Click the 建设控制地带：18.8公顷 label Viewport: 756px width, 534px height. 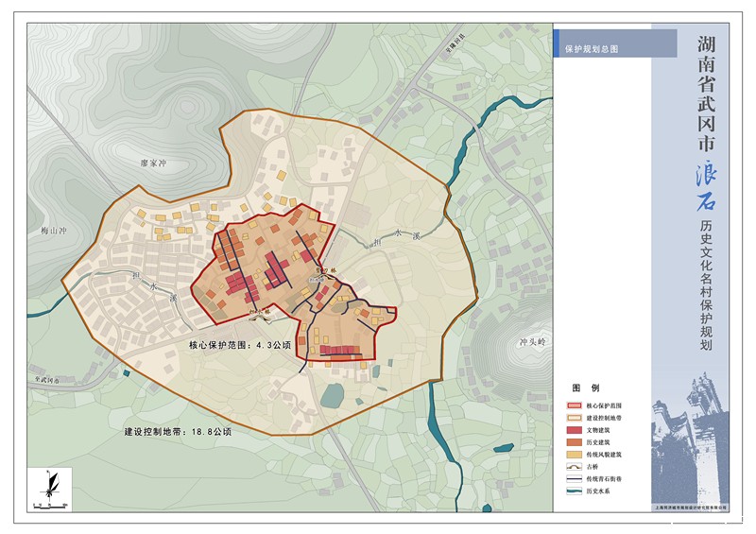[177, 431]
